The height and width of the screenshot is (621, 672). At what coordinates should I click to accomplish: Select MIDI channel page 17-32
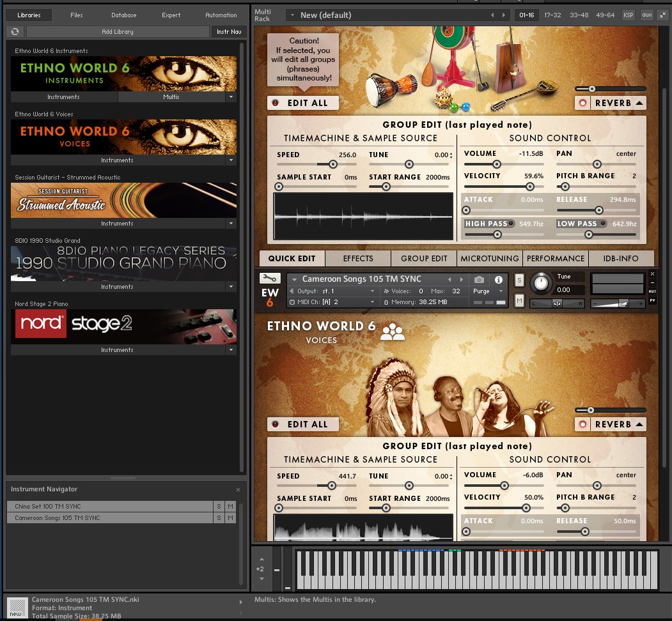coord(552,15)
